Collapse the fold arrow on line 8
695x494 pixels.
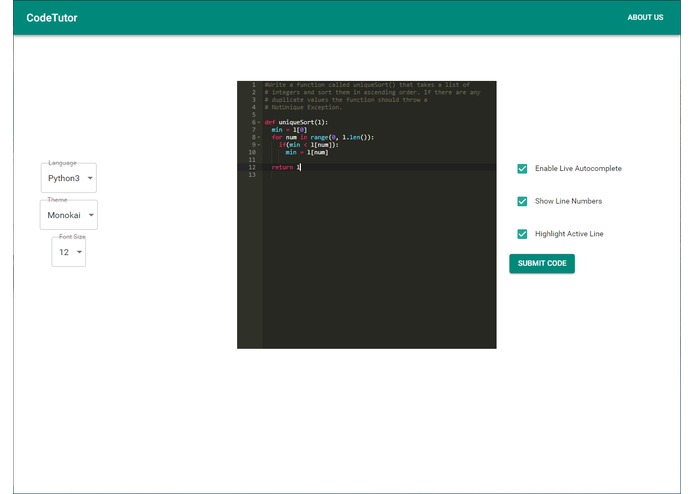tap(259, 137)
